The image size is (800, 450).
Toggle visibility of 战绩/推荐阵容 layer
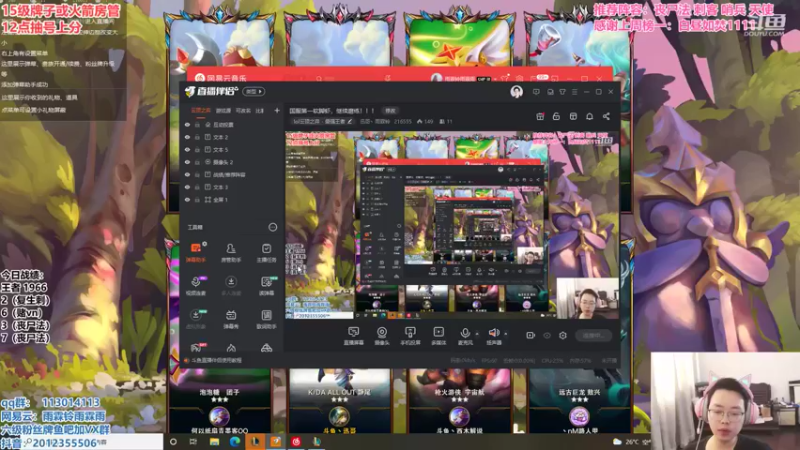(x=187, y=174)
